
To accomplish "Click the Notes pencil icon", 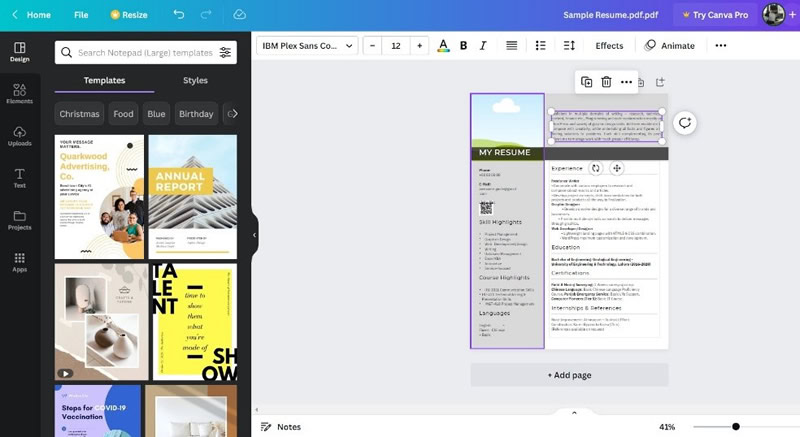I will [265, 427].
